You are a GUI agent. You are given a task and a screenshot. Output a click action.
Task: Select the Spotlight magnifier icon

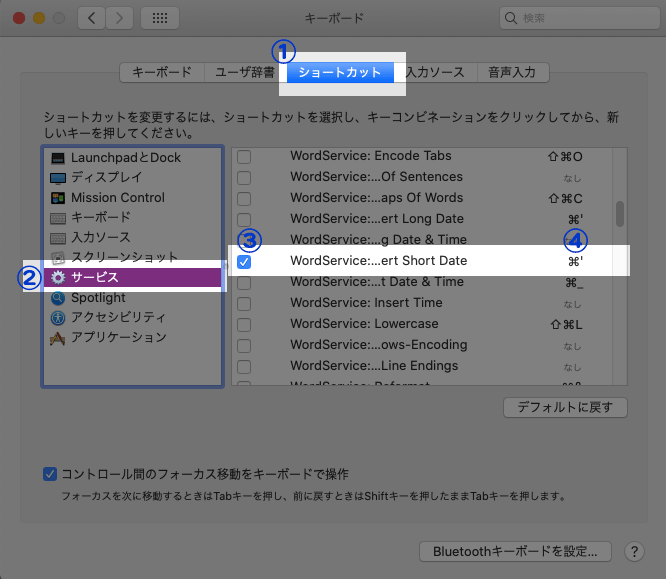pyautogui.click(x=58, y=298)
